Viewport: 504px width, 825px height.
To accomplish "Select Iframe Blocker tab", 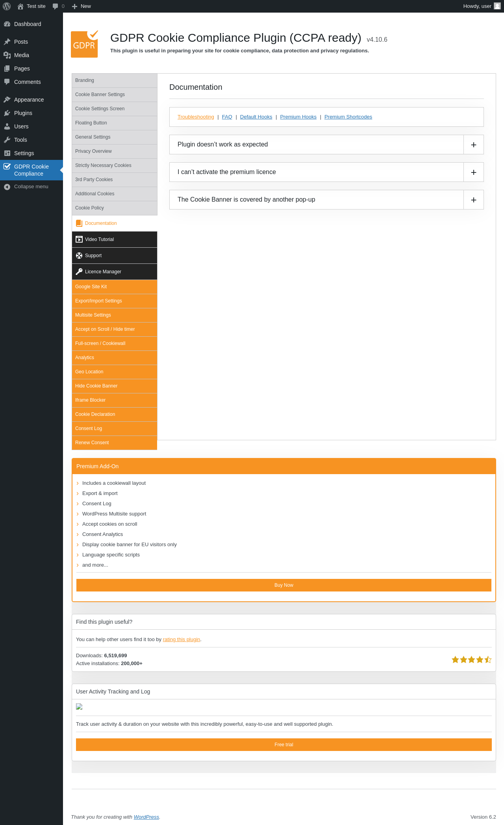I will coord(115,400).
